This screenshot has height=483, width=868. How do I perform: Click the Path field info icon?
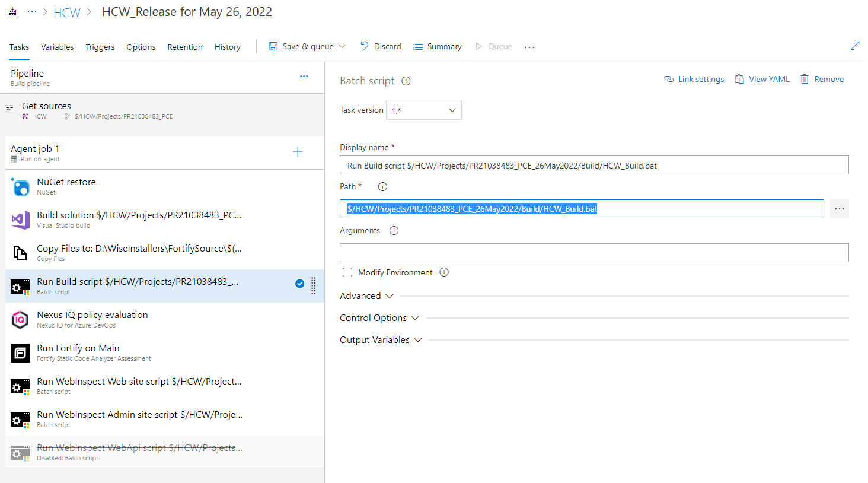click(x=382, y=186)
